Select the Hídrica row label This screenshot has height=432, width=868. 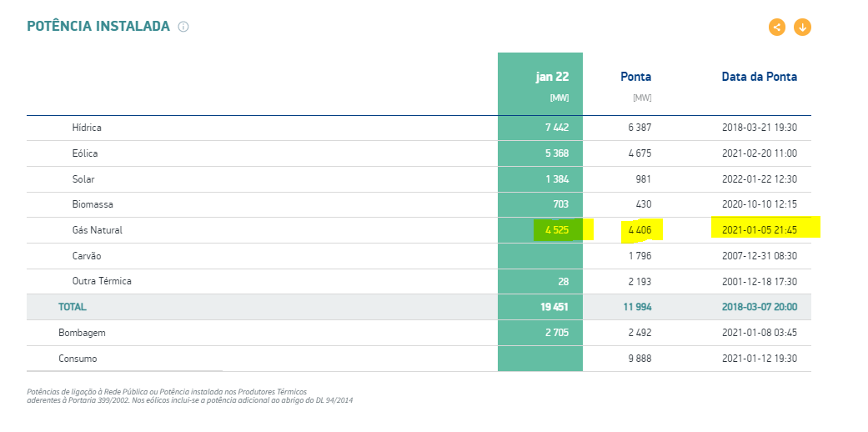pyautogui.click(x=87, y=128)
